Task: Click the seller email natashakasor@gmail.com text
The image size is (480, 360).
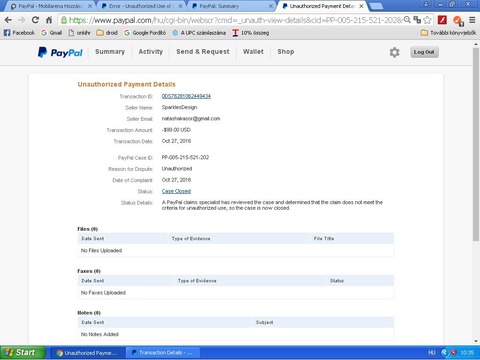Action: (x=191, y=118)
